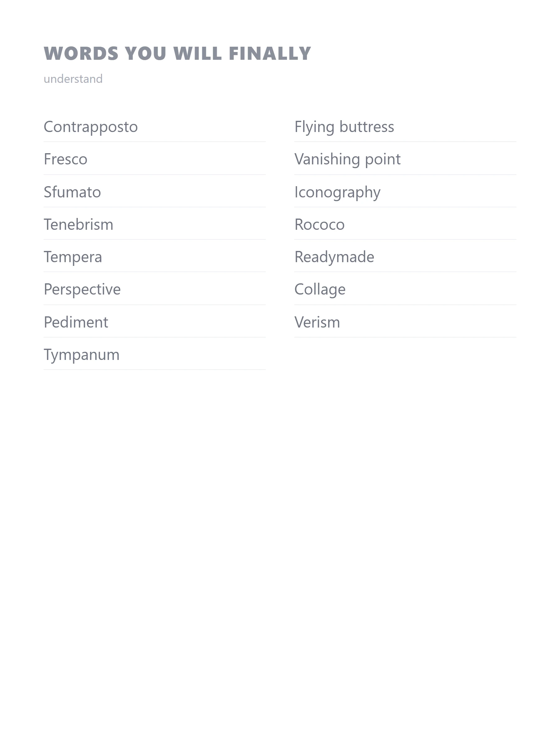The height and width of the screenshot is (741, 560).
Task: Click the Collage word
Action: pyautogui.click(x=320, y=289)
